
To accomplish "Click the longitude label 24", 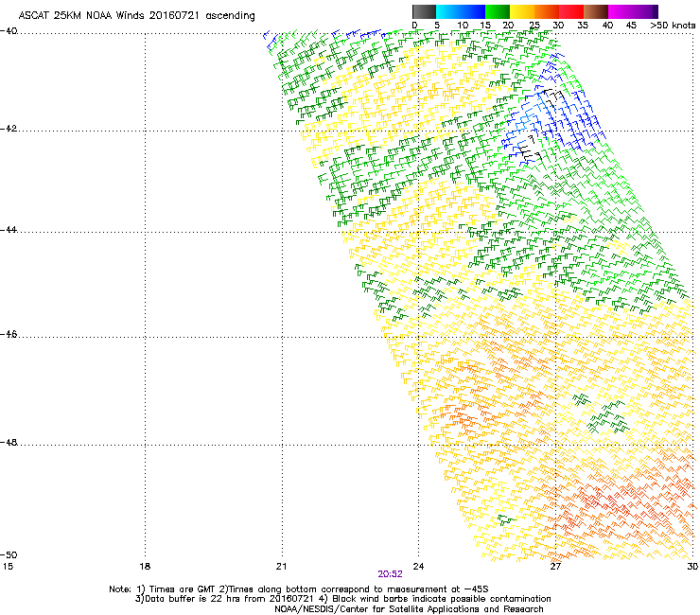I will [418, 567].
